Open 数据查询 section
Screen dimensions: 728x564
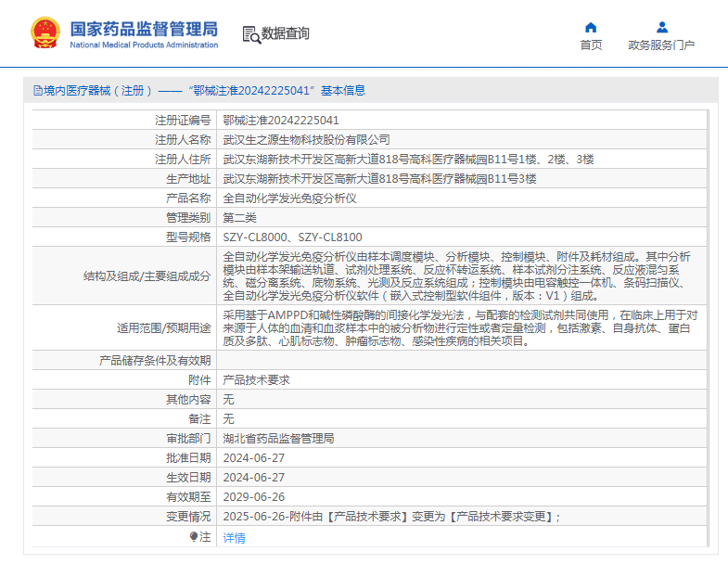[x=285, y=33]
